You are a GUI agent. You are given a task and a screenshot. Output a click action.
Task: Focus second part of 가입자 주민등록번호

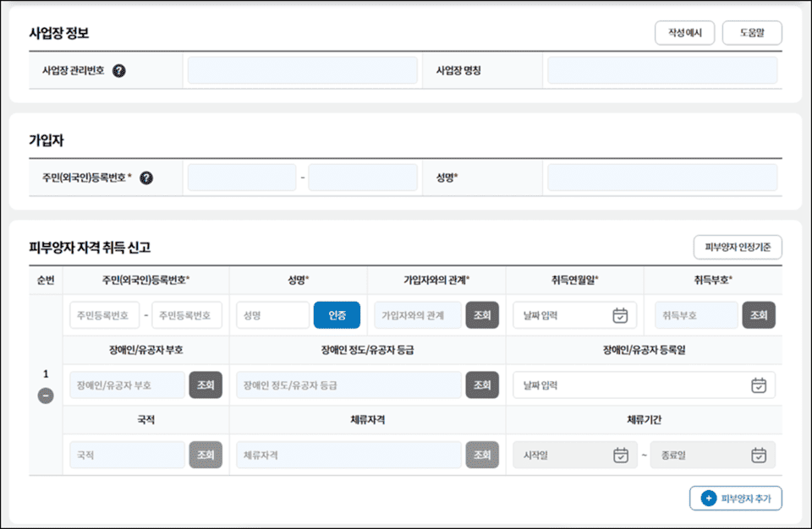coord(363,178)
